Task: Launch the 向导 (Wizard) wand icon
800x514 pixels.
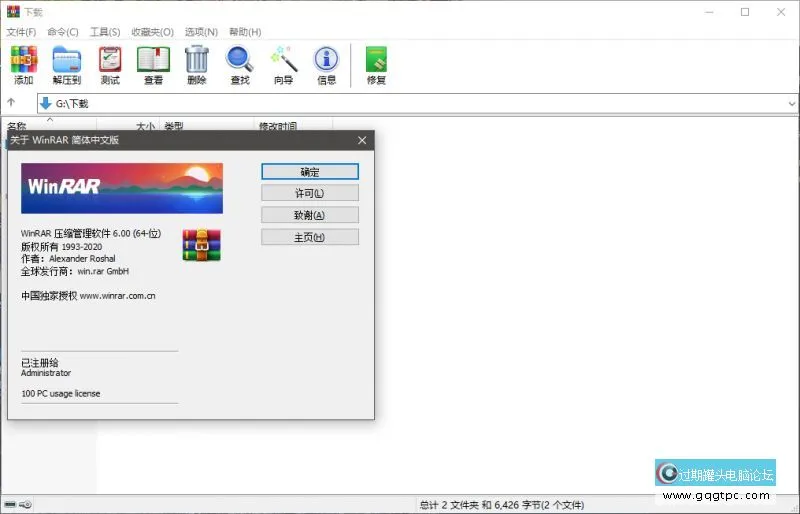Action: click(x=283, y=62)
